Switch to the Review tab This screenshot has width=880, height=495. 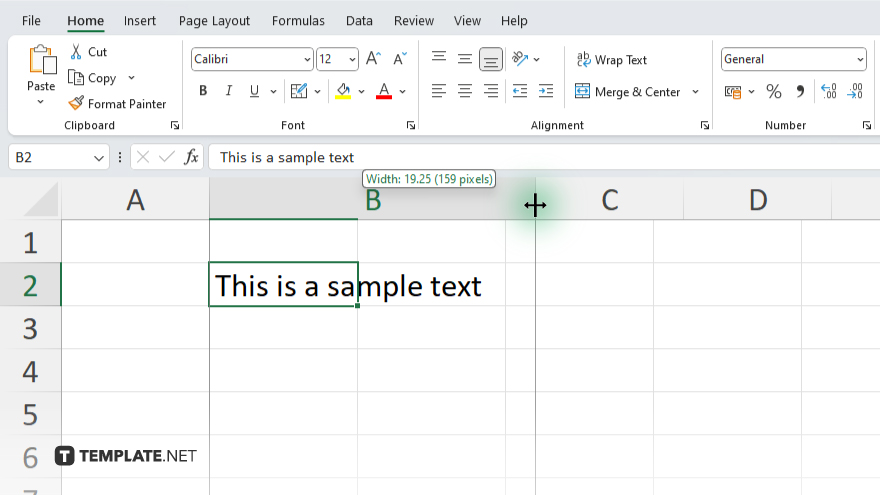(414, 21)
